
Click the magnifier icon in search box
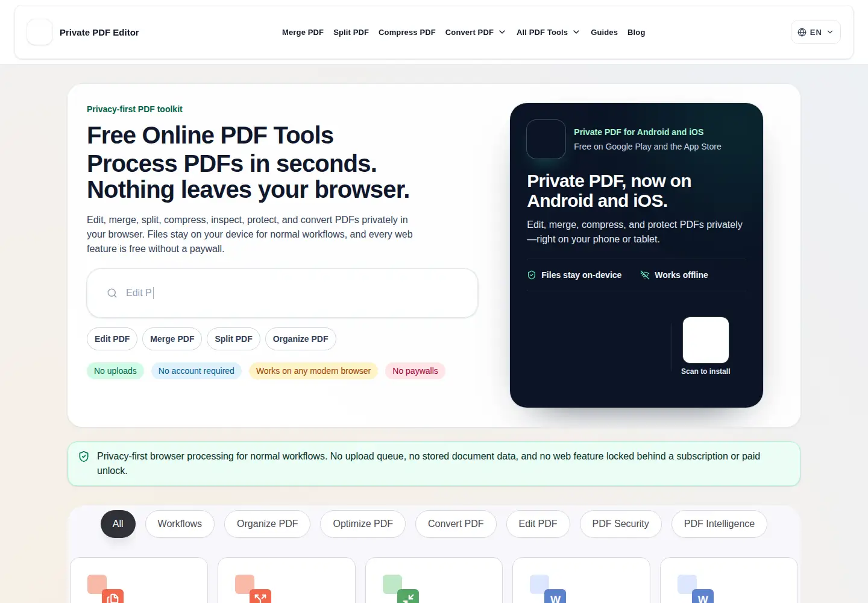tap(112, 293)
